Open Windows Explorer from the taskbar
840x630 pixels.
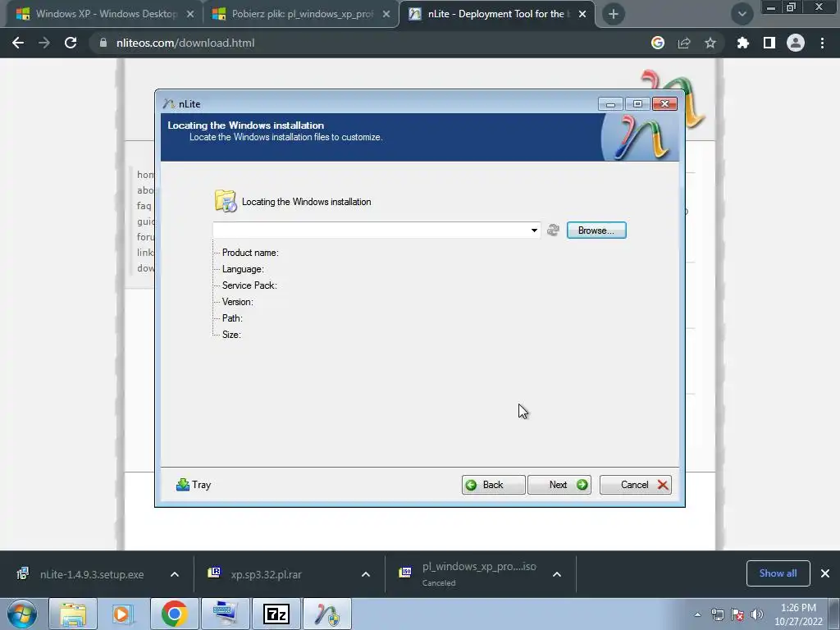[72, 614]
